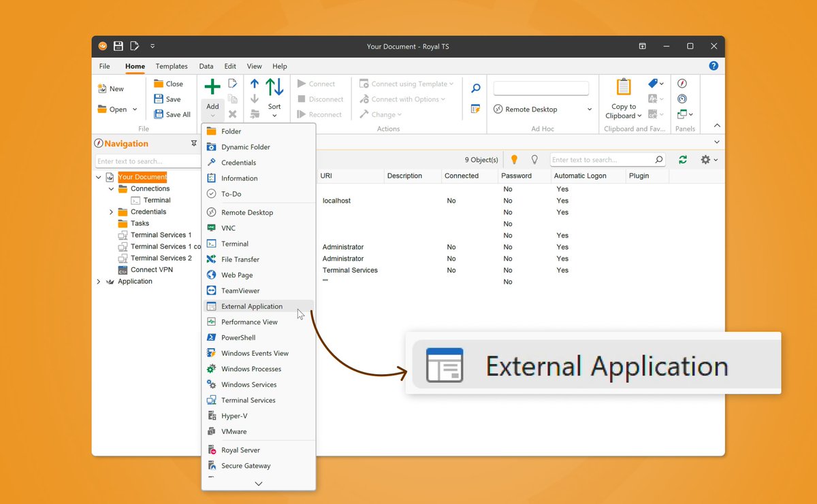Click the TeamViewer icon in the Add menu
The height and width of the screenshot is (504, 817).
click(211, 290)
